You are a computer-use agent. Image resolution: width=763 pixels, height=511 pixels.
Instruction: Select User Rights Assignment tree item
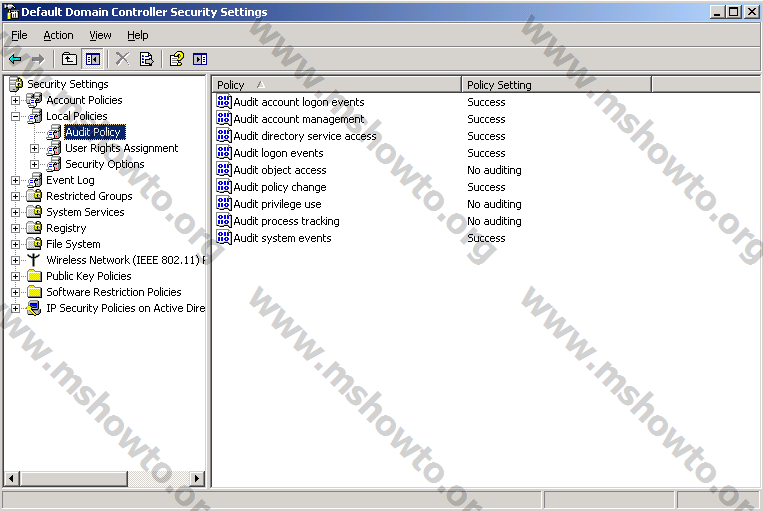(122, 148)
